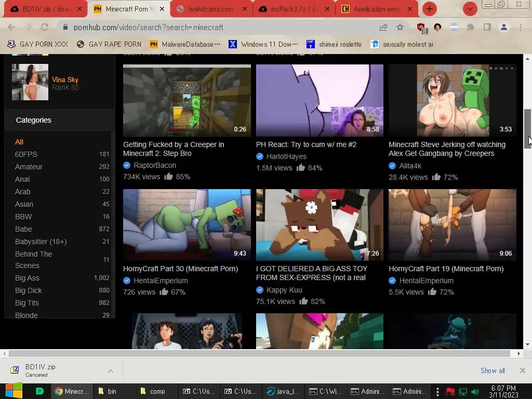Click the browser forward arrow
This screenshot has width=532, height=399.
point(28,28)
